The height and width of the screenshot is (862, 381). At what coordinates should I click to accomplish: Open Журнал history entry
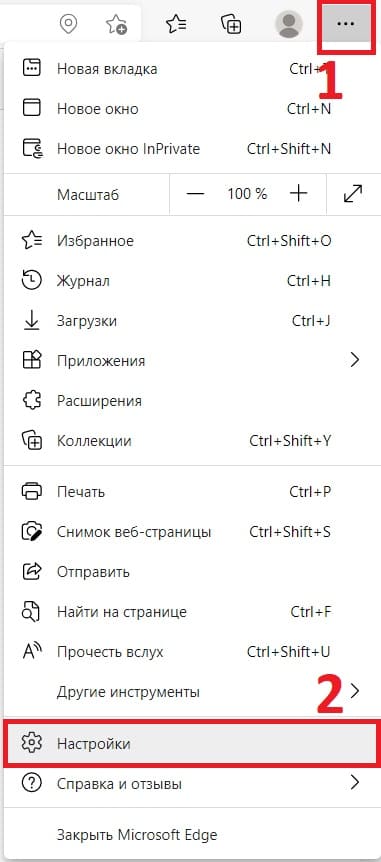190,281
